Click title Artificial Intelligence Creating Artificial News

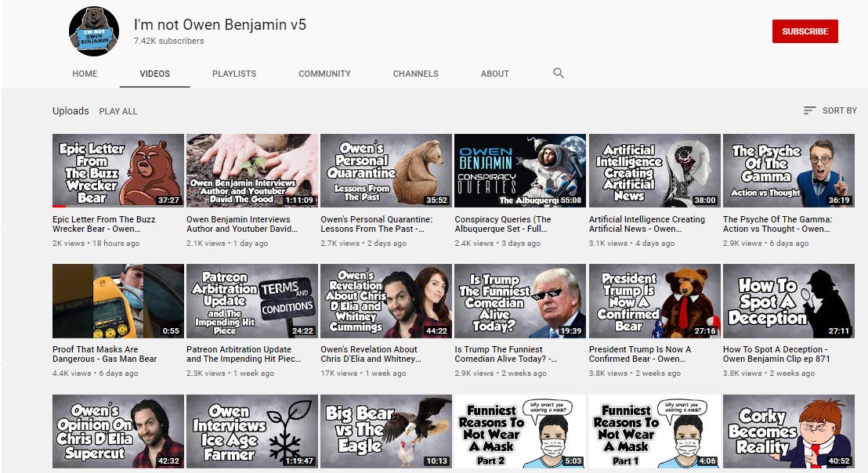[x=646, y=224]
